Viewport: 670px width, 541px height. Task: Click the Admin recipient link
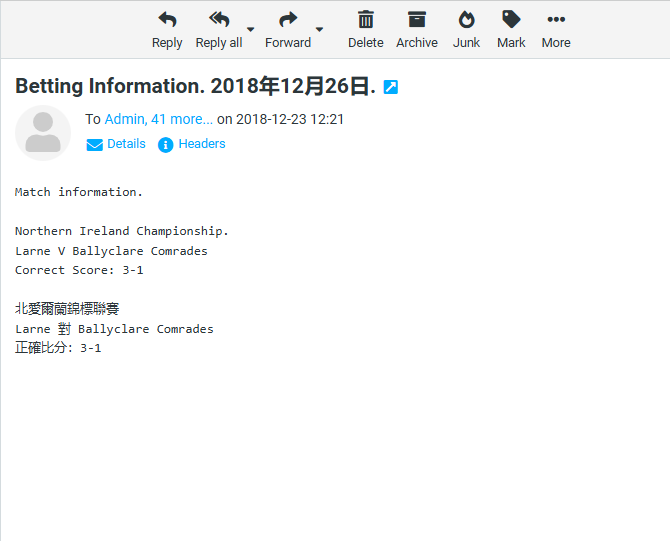[x=124, y=119]
